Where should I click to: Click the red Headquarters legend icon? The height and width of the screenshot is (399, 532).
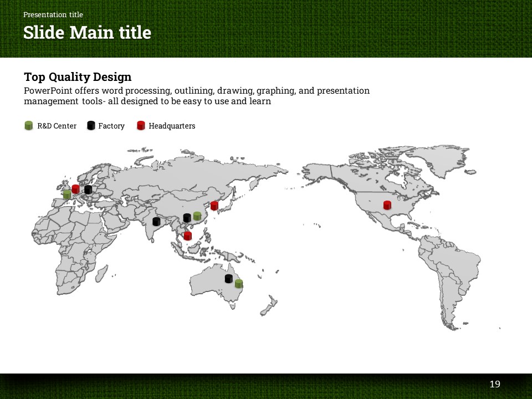click(x=141, y=126)
